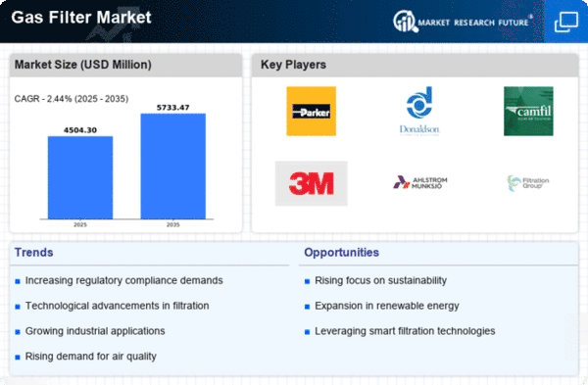This screenshot has height=385, width=588.
Task: Click the Market Size (USD Million) header
Action: pyautogui.click(x=83, y=65)
